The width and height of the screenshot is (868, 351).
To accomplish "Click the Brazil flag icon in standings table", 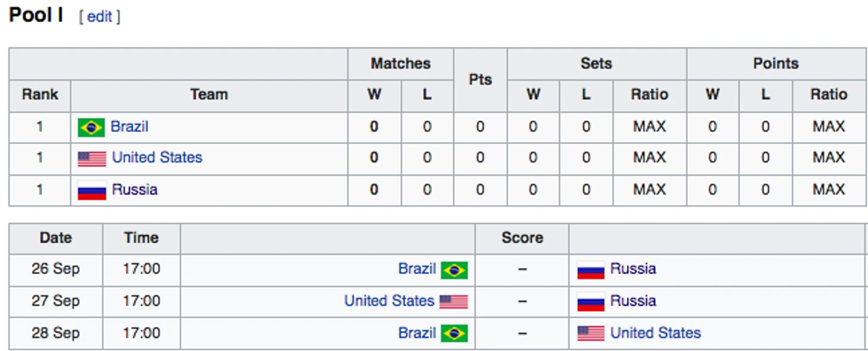I will 92,127.
